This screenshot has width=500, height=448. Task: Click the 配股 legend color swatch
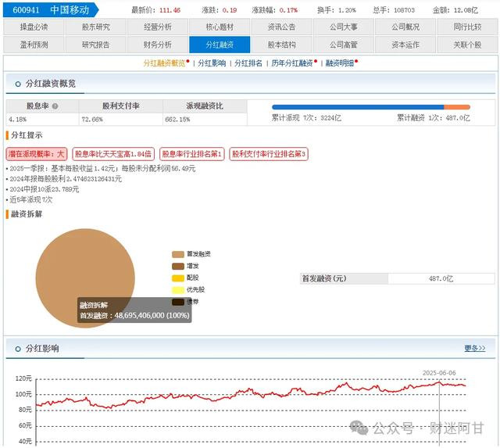(x=178, y=278)
